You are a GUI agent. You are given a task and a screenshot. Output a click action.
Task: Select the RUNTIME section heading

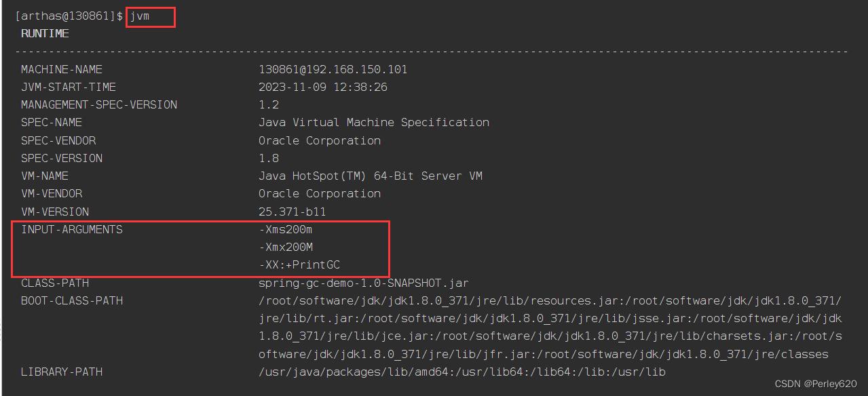point(45,33)
